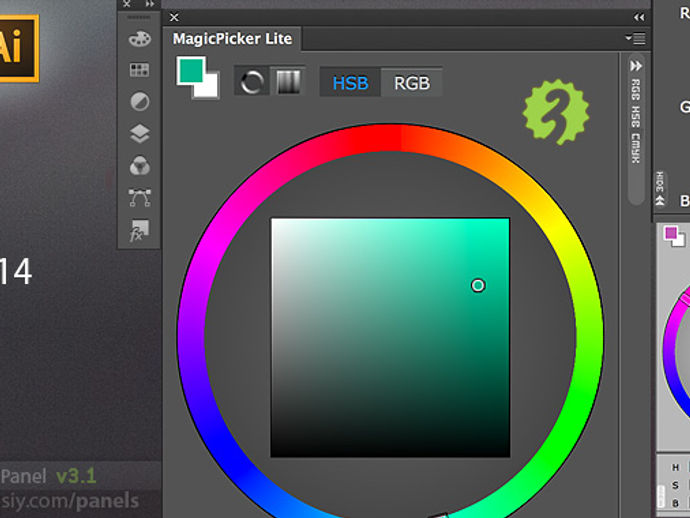Select the color box mode button
The image size is (690, 518).
tap(288, 82)
